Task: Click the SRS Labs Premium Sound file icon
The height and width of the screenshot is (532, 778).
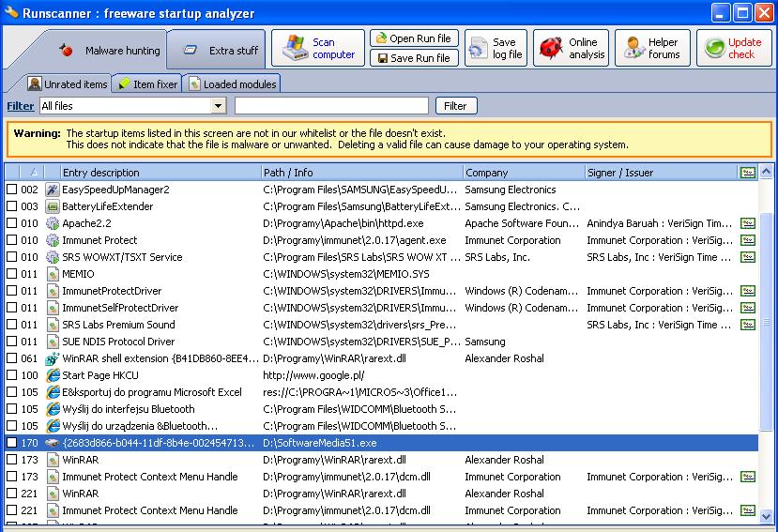Action: 53,325
